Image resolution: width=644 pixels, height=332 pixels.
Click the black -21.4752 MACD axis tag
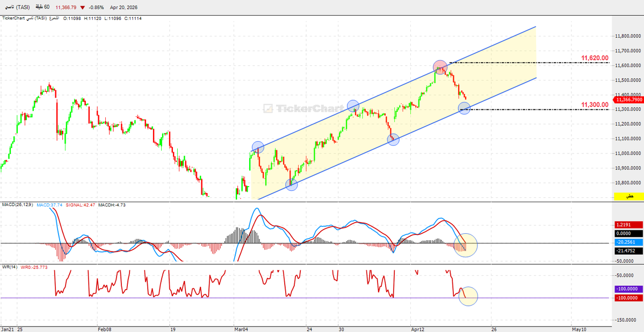pos(628,251)
